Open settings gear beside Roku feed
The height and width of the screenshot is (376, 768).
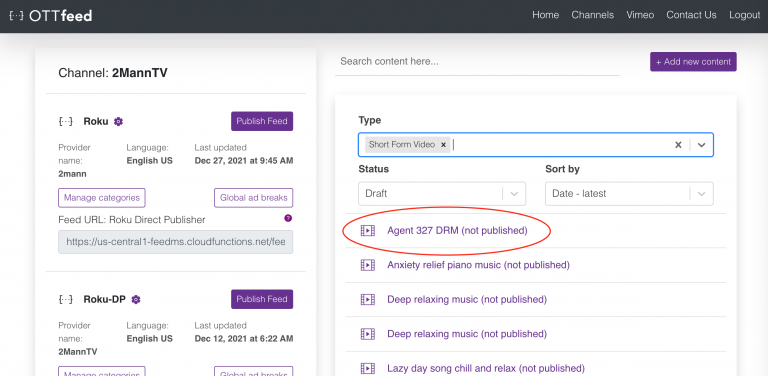[x=118, y=121]
